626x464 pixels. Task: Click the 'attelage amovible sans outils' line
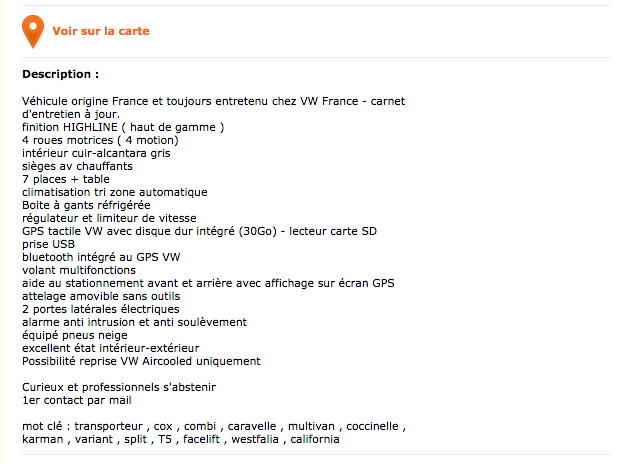click(x=101, y=296)
